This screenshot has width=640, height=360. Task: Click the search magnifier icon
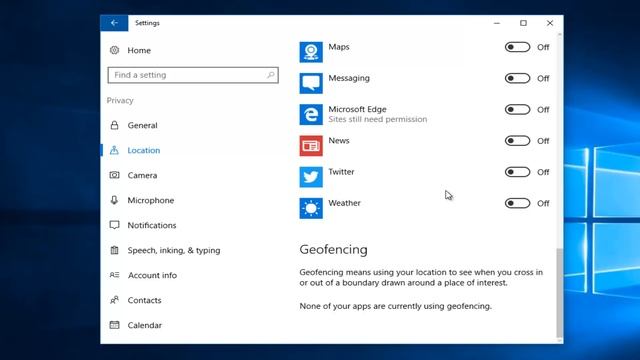(x=270, y=75)
